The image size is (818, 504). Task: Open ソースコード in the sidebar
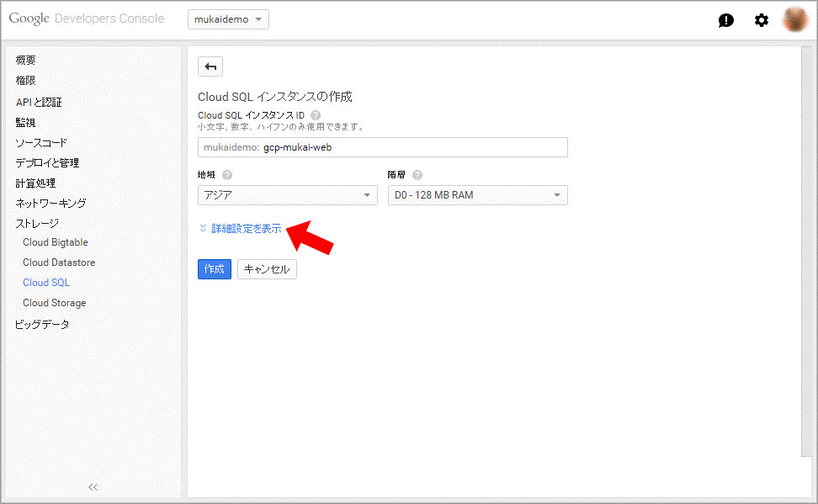coord(41,142)
